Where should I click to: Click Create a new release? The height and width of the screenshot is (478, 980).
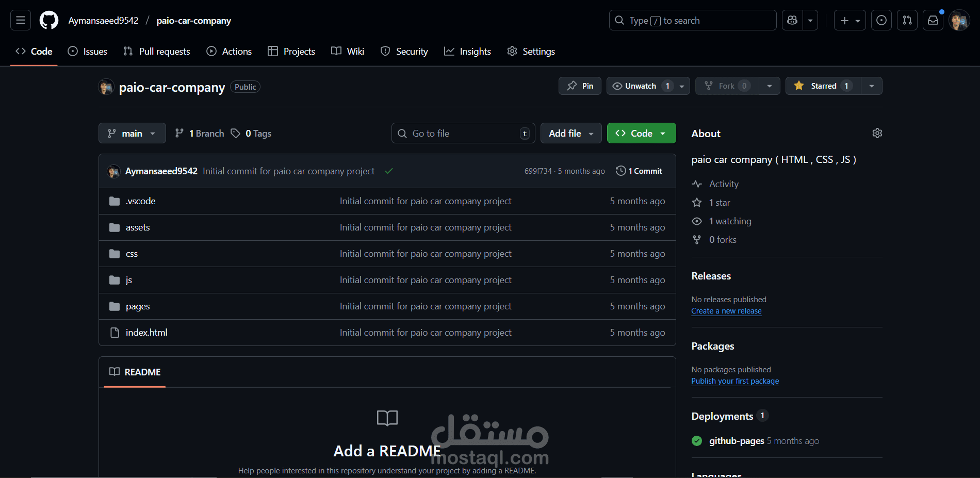[x=726, y=311]
